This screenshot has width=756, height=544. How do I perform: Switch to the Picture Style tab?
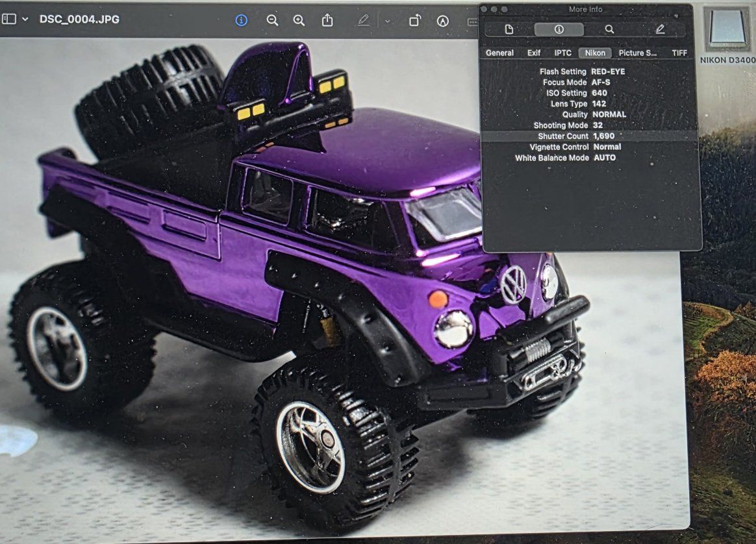click(x=637, y=53)
